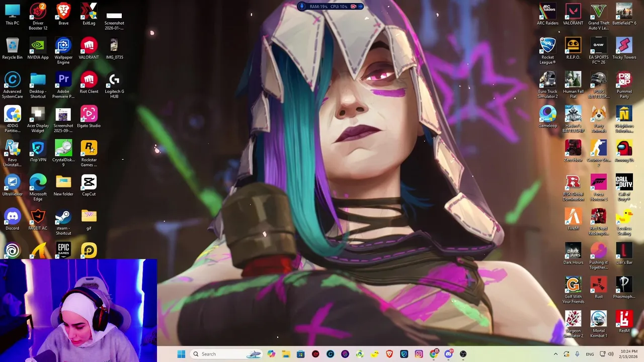The image size is (644, 362).
Task: Open the gif folder on the desktop
Action: (89, 219)
